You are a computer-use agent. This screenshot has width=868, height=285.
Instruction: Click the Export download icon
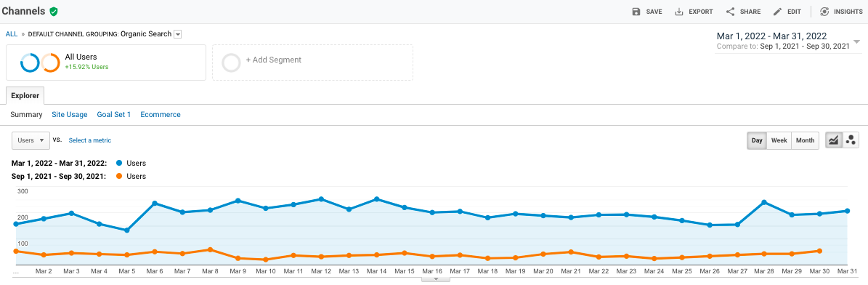coord(679,12)
